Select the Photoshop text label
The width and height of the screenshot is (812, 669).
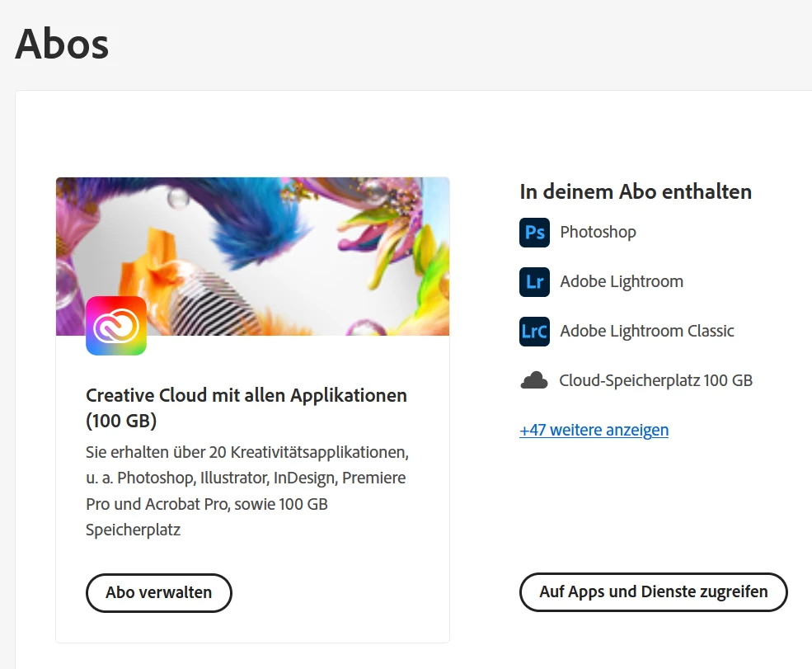pyautogui.click(x=598, y=232)
